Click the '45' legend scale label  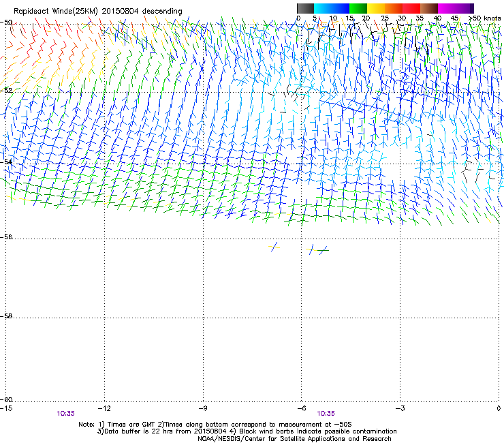[x=454, y=18]
